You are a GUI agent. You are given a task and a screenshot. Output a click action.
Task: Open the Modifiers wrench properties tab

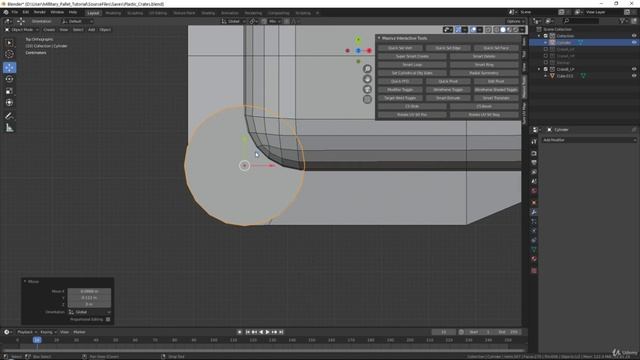534,212
